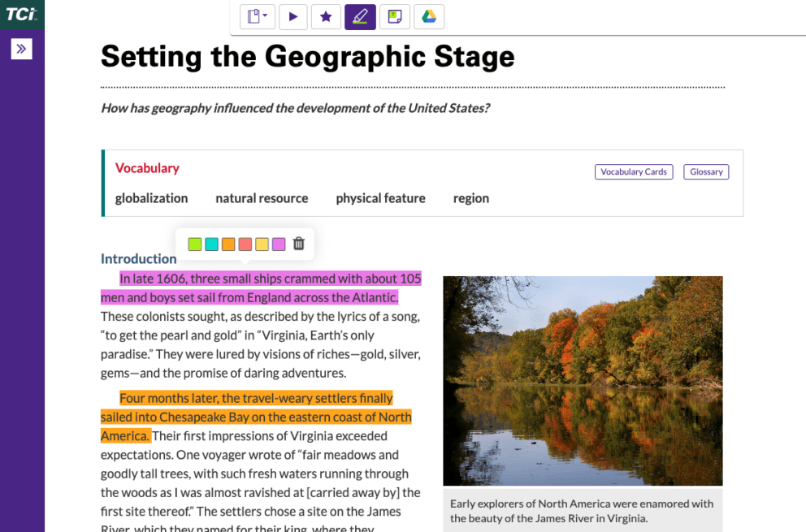Click the James River photo
Image resolution: width=806 pixels, height=532 pixels.
(x=583, y=380)
